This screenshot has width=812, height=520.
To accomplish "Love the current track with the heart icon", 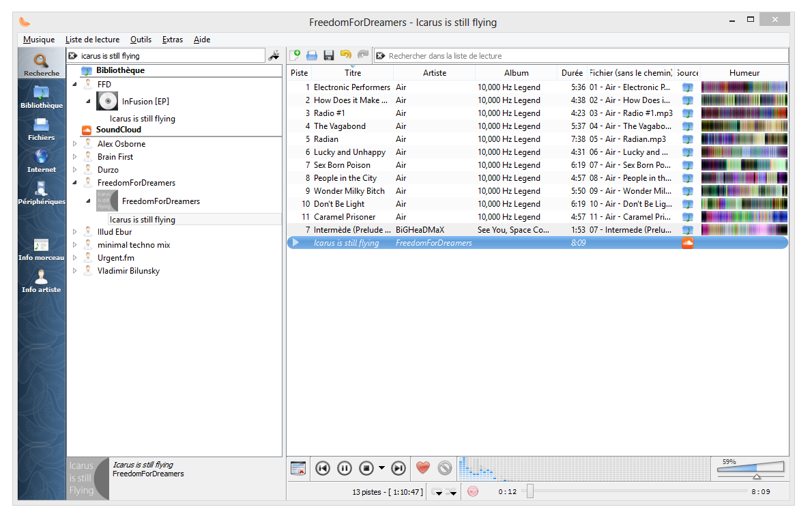I will (x=423, y=468).
